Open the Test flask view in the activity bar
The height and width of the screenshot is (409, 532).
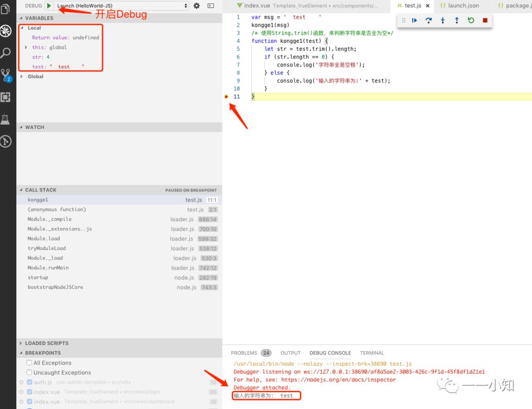tap(5, 119)
